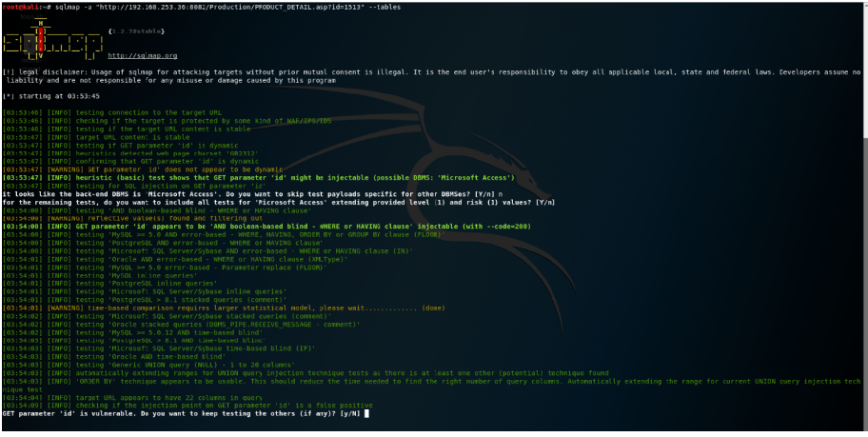This screenshot has height=437, width=868.
Task: Click the Oracle stacked queries DBMS_PIPE.RECEIVE_MESSAGE line
Action: point(181,325)
